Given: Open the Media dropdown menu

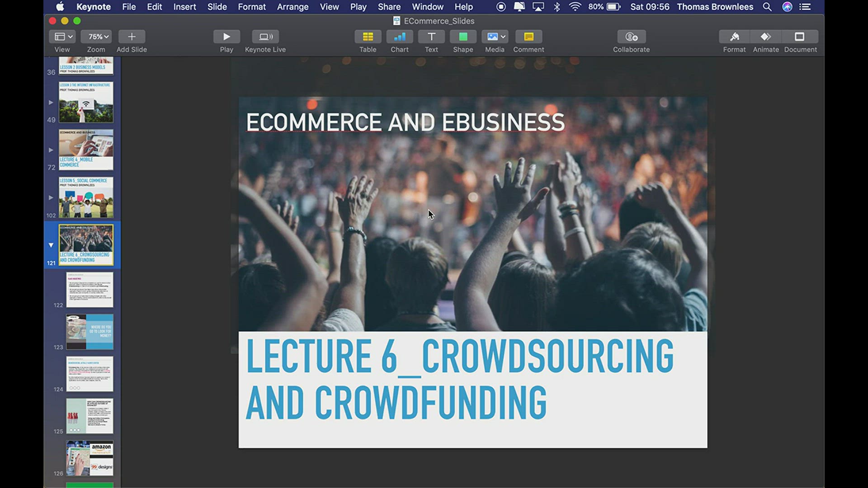Looking at the screenshot, I should click(x=495, y=37).
